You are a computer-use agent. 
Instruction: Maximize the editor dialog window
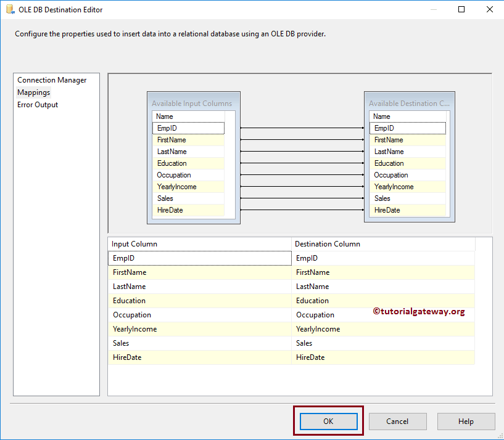point(461,10)
